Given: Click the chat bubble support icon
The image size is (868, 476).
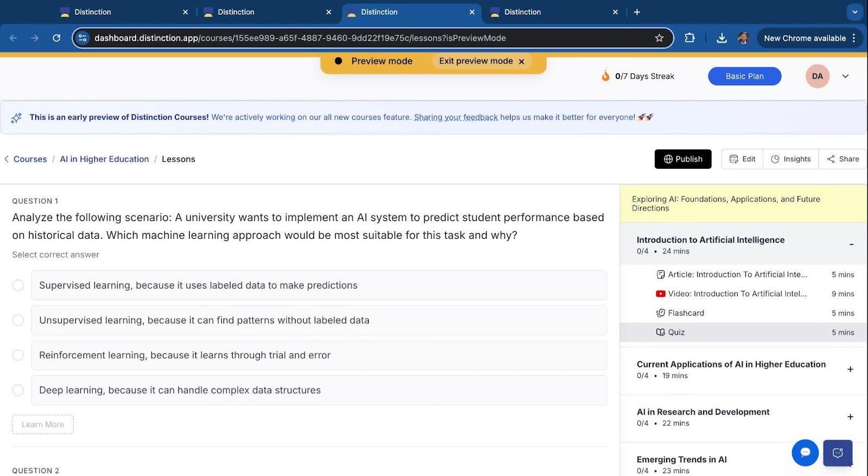Looking at the screenshot, I should point(805,452).
